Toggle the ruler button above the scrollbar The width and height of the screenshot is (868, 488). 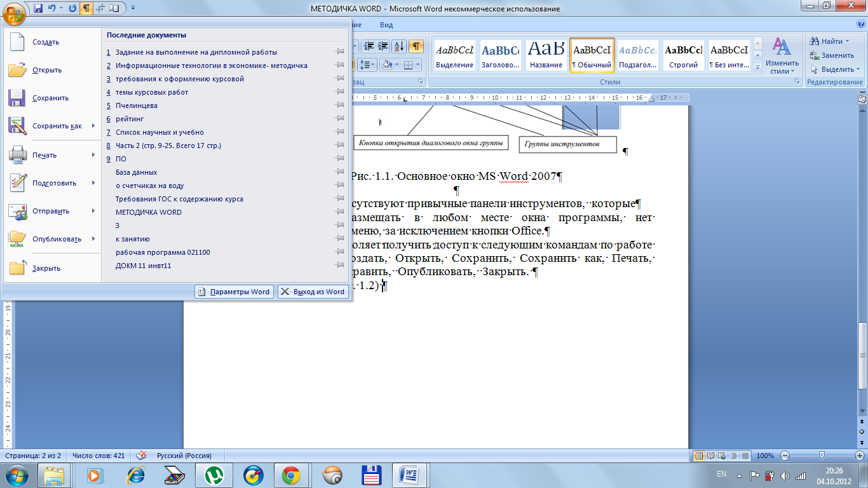[862, 98]
